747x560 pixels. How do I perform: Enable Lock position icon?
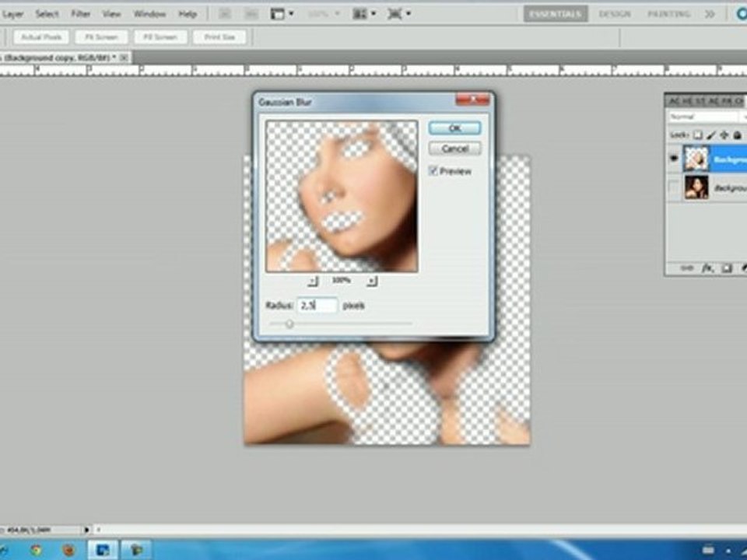[x=724, y=135]
